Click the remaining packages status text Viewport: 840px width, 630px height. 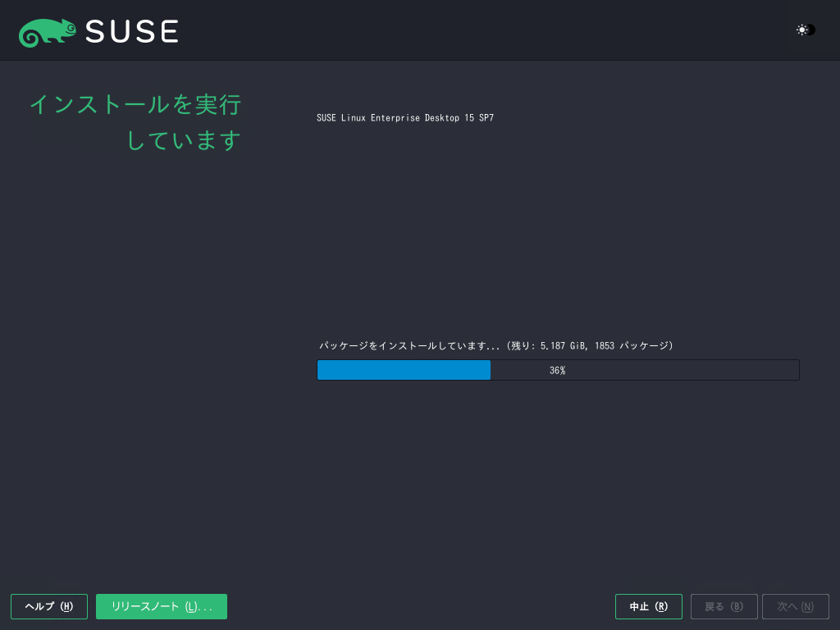tap(496, 345)
